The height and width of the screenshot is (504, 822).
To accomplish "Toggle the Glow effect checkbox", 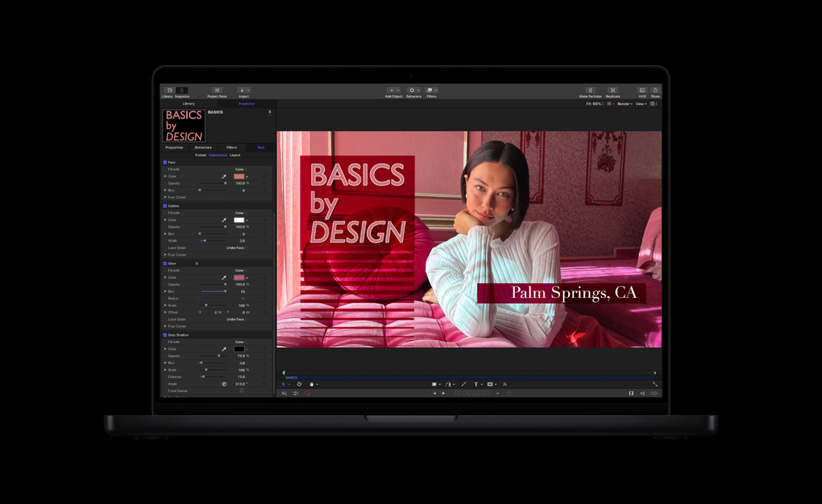I will pyautogui.click(x=165, y=263).
